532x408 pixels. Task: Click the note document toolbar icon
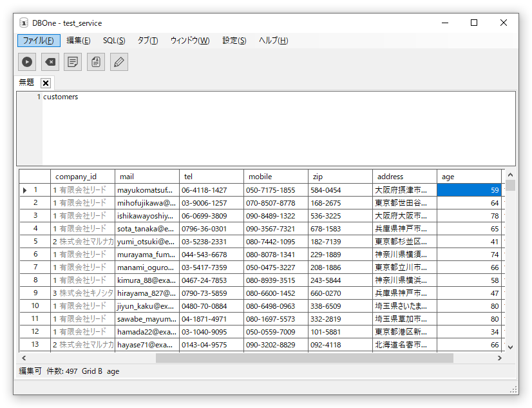73,62
